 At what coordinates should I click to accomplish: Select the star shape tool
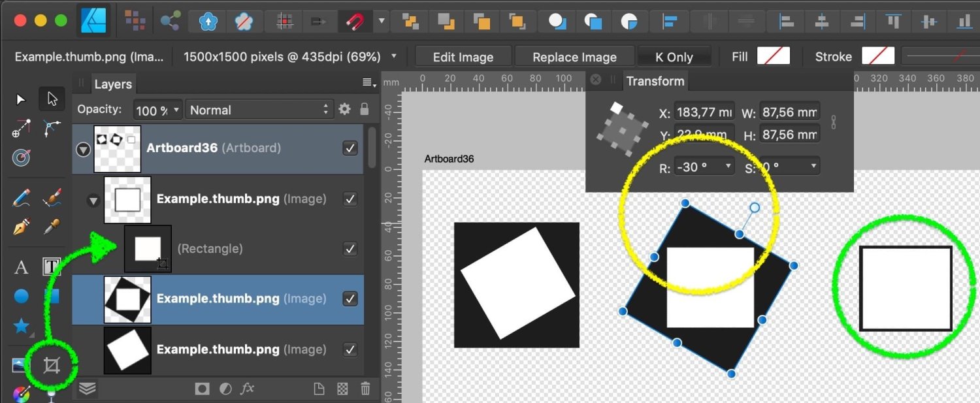click(x=21, y=325)
